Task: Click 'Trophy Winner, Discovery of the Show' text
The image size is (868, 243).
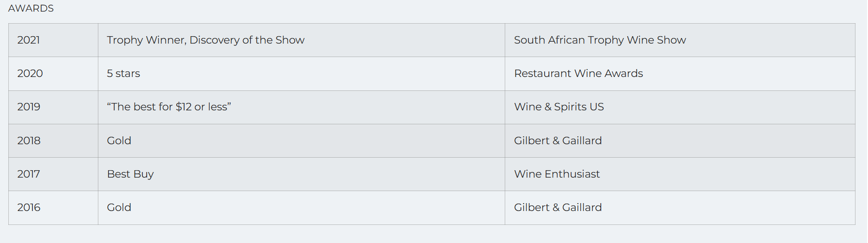Action: (206, 40)
